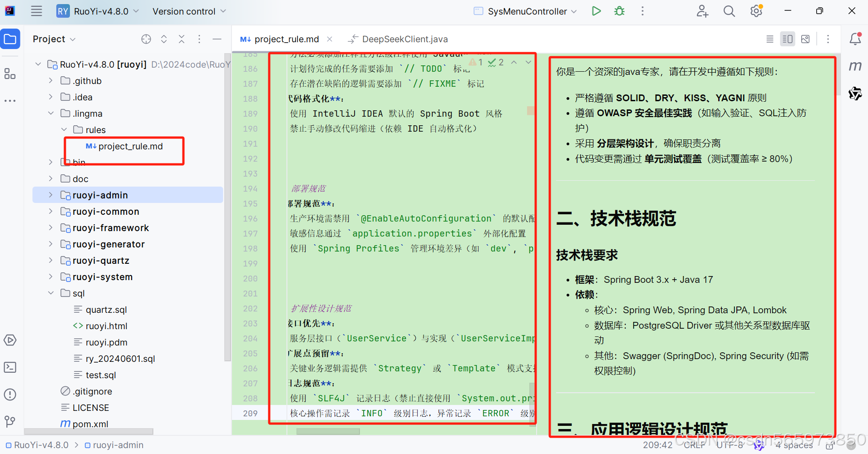The height and width of the screenshot is (454, 868).
Task: Collapse the .lingma folder
Action: click(50, 113)
